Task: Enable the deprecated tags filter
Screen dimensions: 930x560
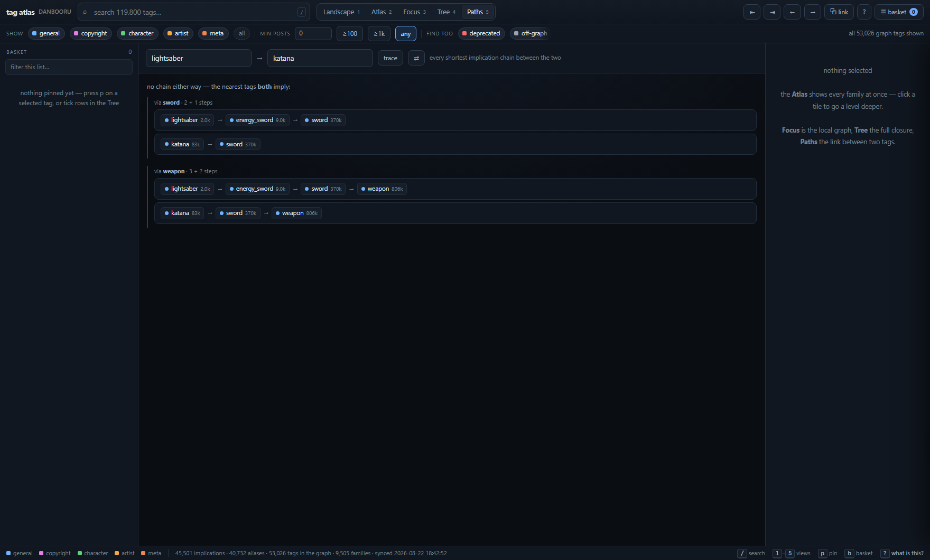Action: tap(481, 33)
